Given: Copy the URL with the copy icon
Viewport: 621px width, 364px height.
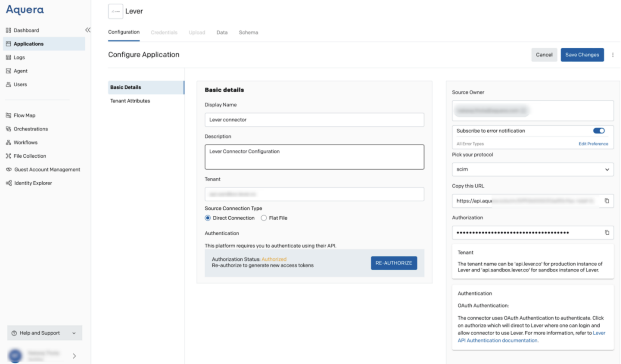Looking at the screenshot, I should tap(607, 201).
